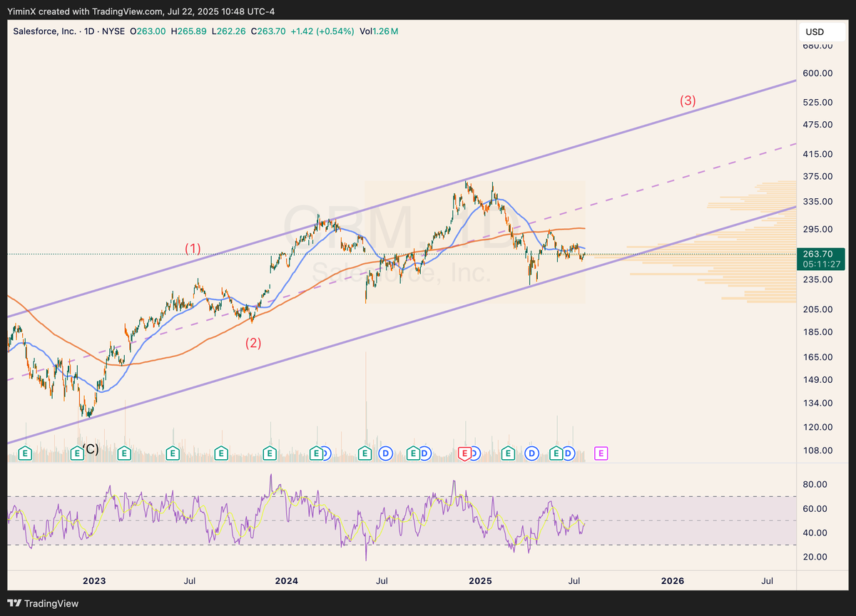Click the 415.00 price axis label
Screen dimensions: 856x616
817,153
